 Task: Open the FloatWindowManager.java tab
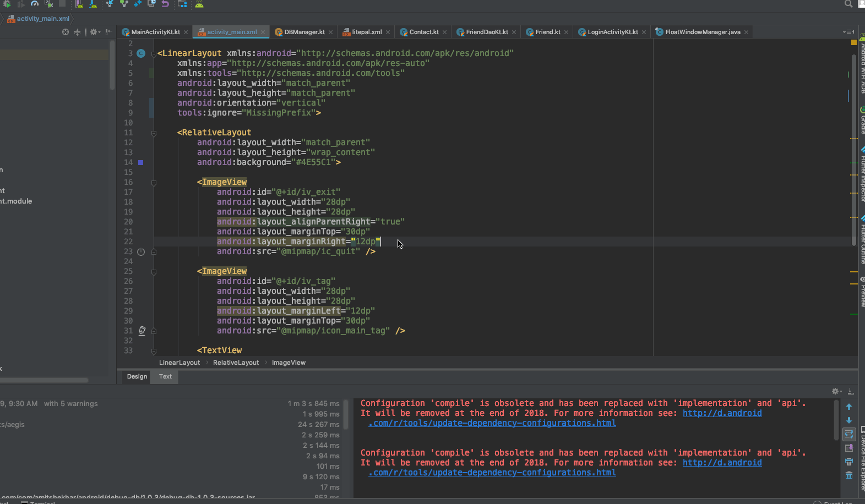(x=703, y=32)
